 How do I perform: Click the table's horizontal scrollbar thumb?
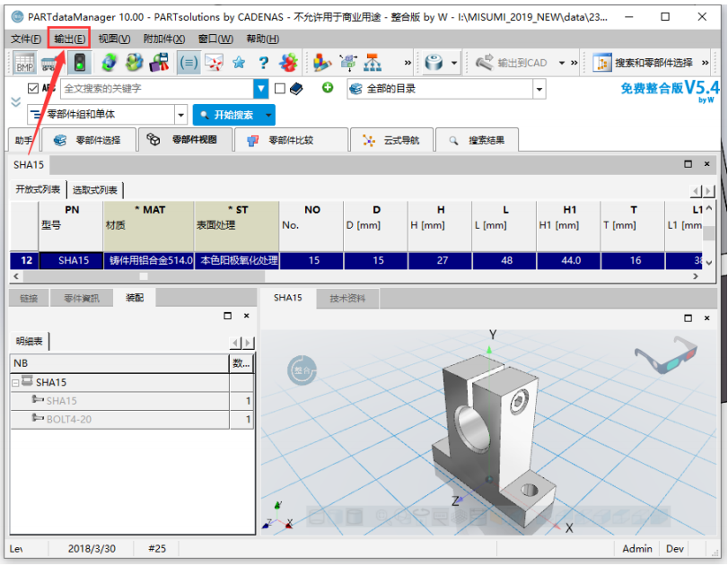(144, 276)
